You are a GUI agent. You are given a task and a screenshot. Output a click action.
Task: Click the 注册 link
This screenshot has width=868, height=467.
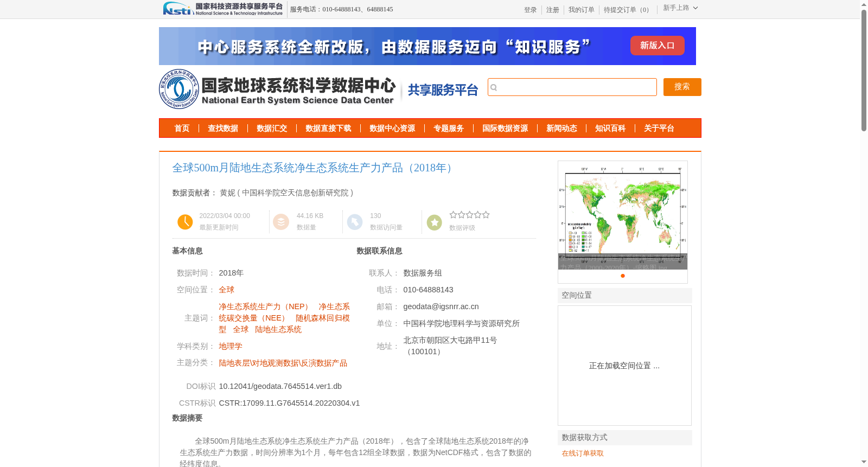coord(553,10)
